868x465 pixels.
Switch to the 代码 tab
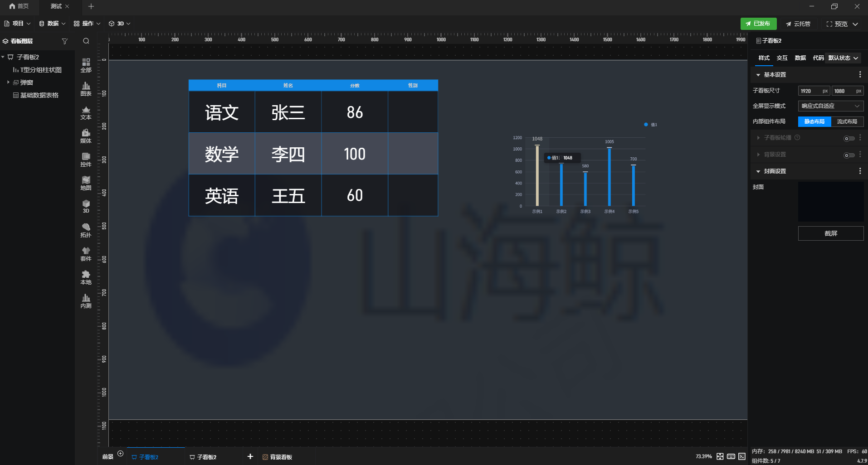tap(819, 58)
